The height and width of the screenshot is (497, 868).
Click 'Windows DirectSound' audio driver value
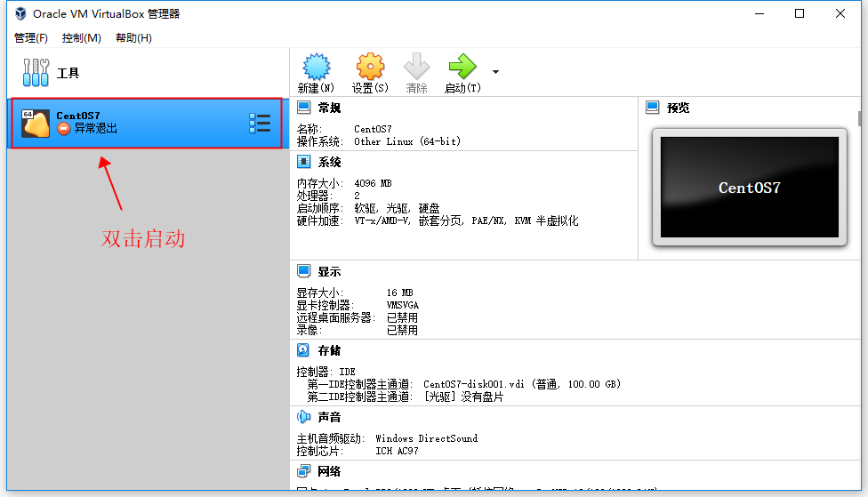[x=427, y=438]
